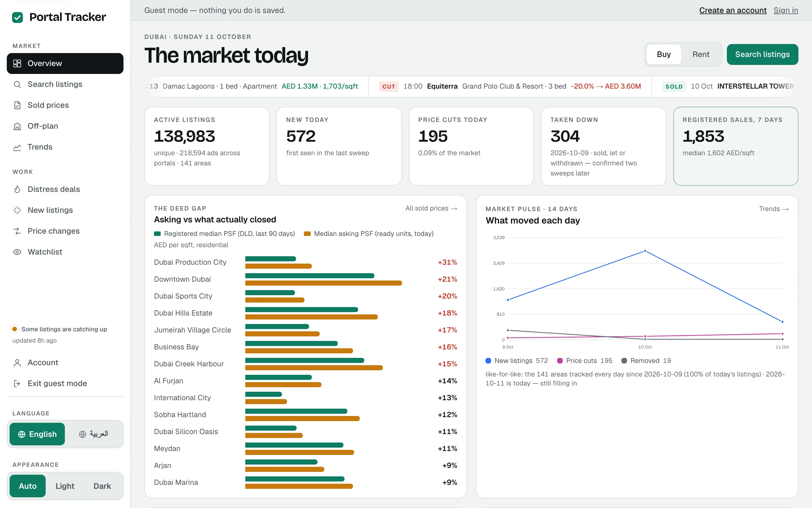Click the blue New listings legend dot
The image size is (812, 508).
pyautogui.click(x=488, y=360)
